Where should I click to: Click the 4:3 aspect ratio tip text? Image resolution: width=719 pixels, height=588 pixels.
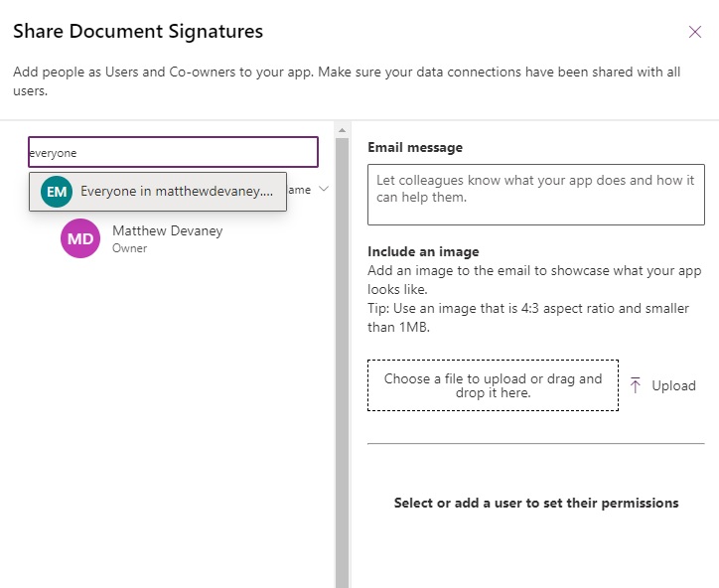click(536, 318)
